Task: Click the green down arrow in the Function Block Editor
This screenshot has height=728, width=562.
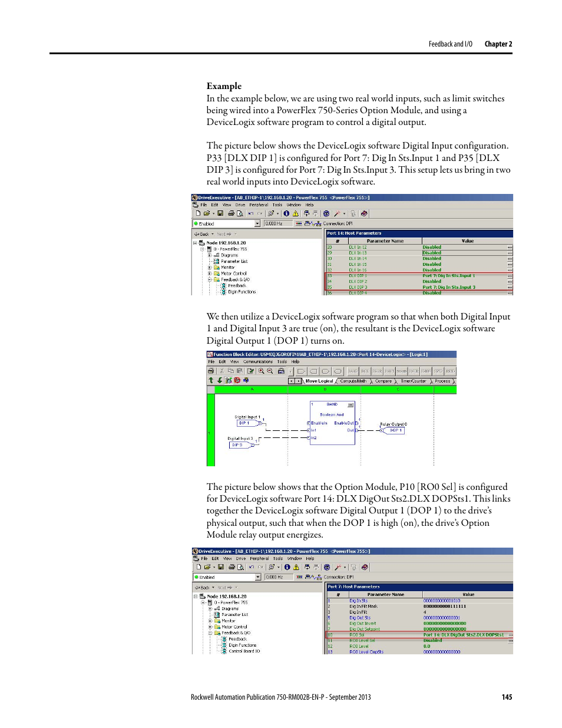Action: [220, 380]
